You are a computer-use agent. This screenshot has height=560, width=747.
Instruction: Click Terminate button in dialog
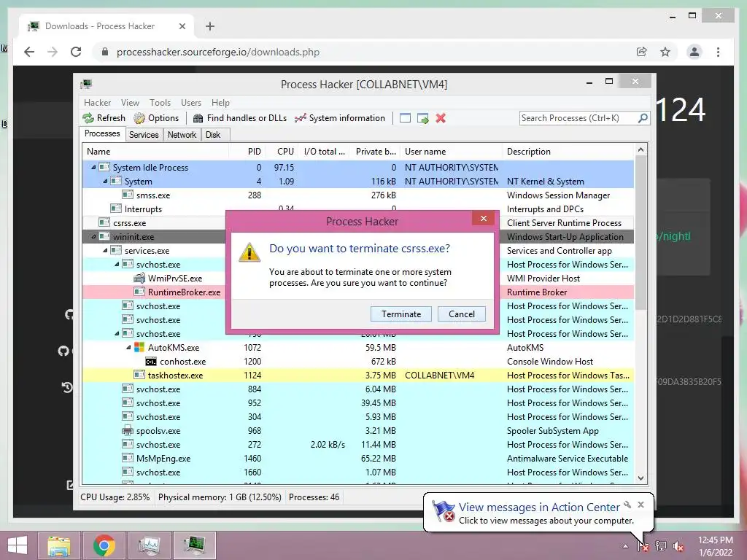tap(401, 314)
